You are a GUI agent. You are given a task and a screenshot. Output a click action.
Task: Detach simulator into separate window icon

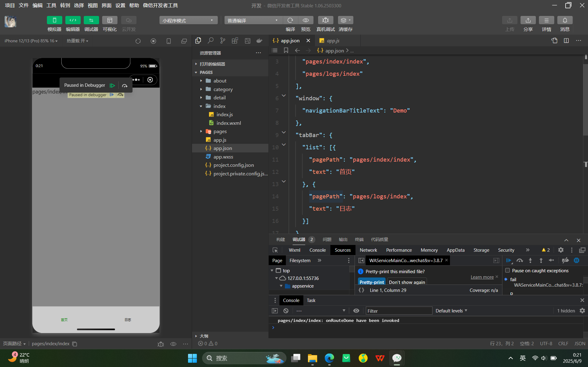tap(184, 41)
